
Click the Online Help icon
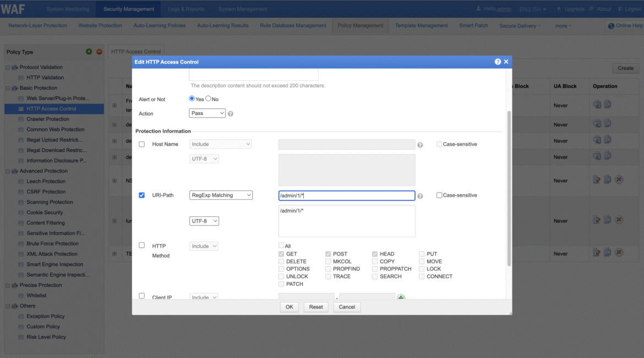(611, 25)
